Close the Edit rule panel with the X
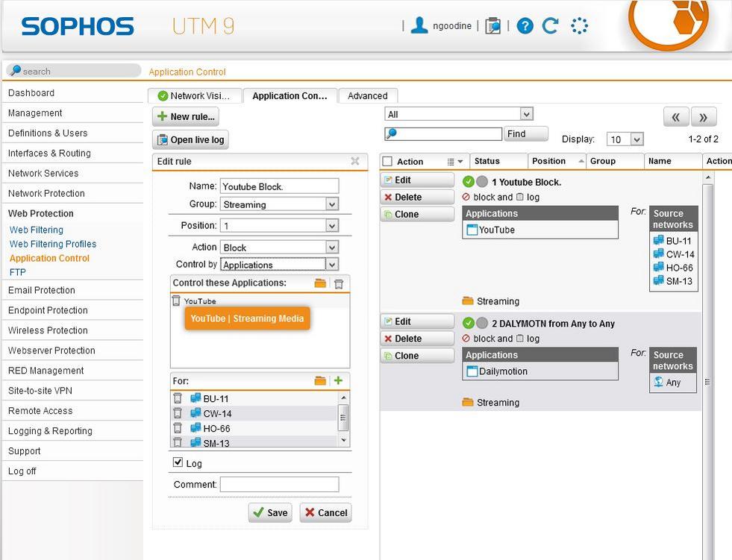 coord(354,161)
